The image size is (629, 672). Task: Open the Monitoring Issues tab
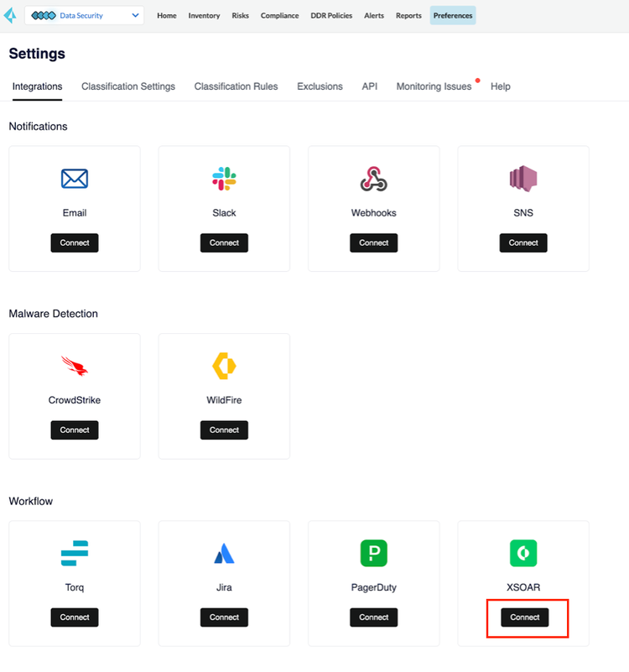(434, 86)
